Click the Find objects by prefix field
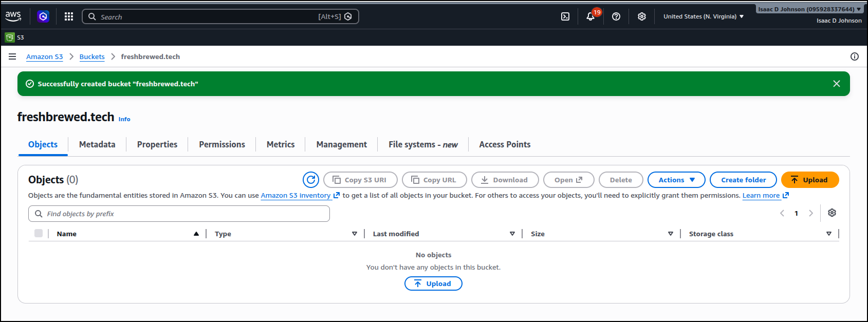 pyautogui.click(x=179, y=214)
